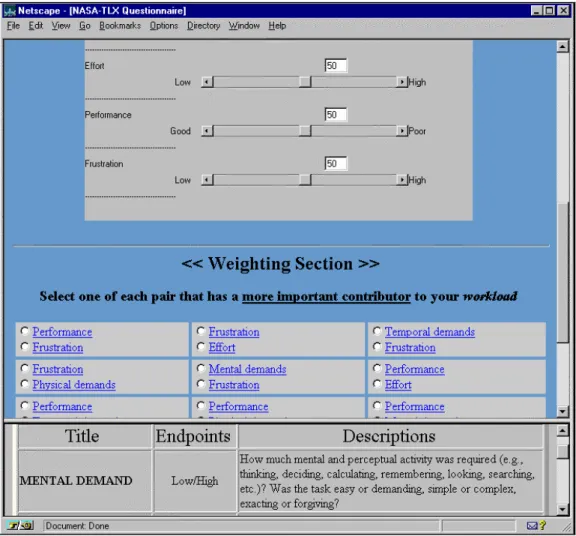576x536 pixels.
Task: Click the Performance slider's left arrow near Good
Action: (x=207, y=131)
